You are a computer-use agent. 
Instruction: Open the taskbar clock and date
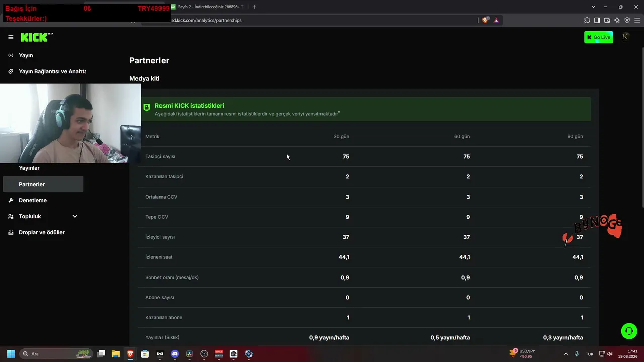click(628, 354)
